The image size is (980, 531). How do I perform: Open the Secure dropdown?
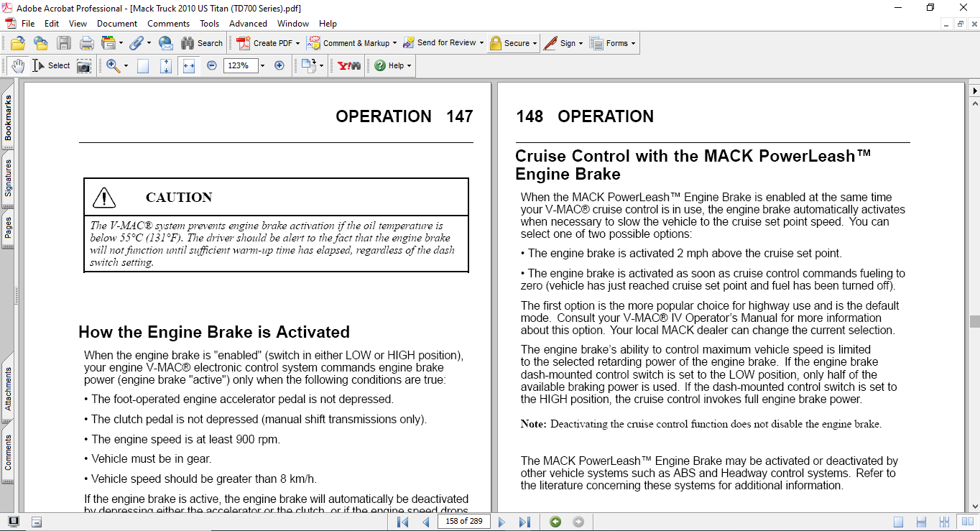click(x=514, y=43)
